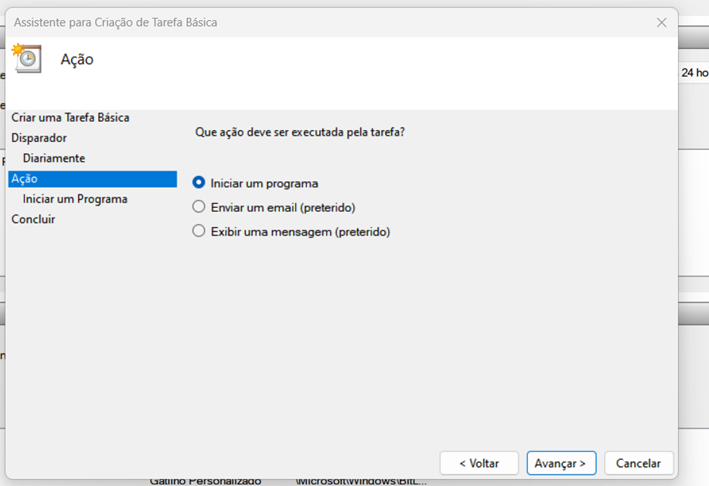This screenshot has width=709, height=486.
Task: Pick the 'Exibir uma mensagem (preterido)' radio button
Action: (199, 231)
